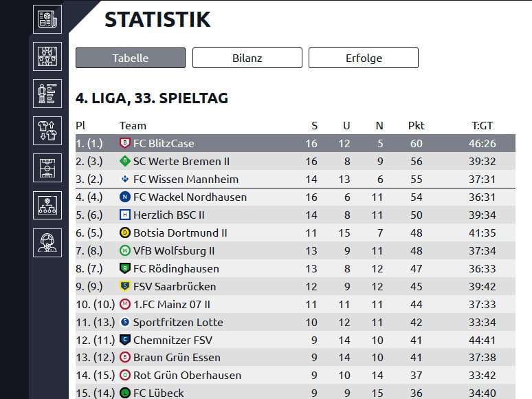
Task: Select FC Wissen Mannheim team name
Action: point(186,179)
